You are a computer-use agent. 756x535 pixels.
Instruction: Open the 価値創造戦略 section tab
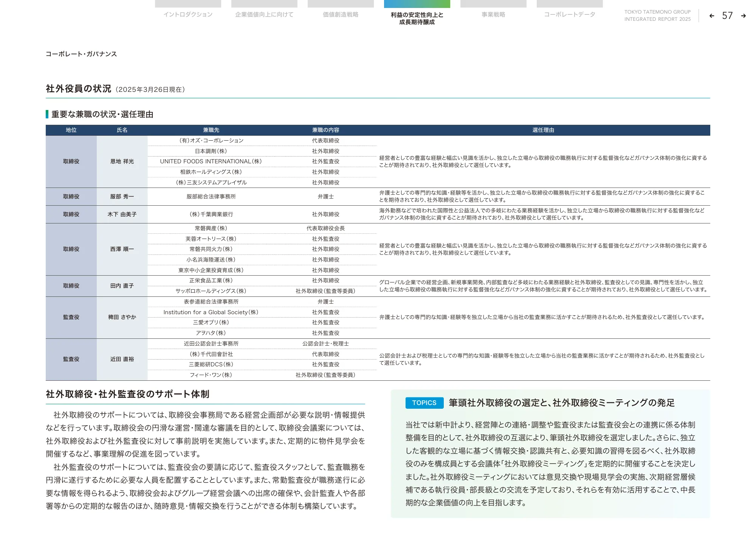pyautogui.click(x=341, y=14)
